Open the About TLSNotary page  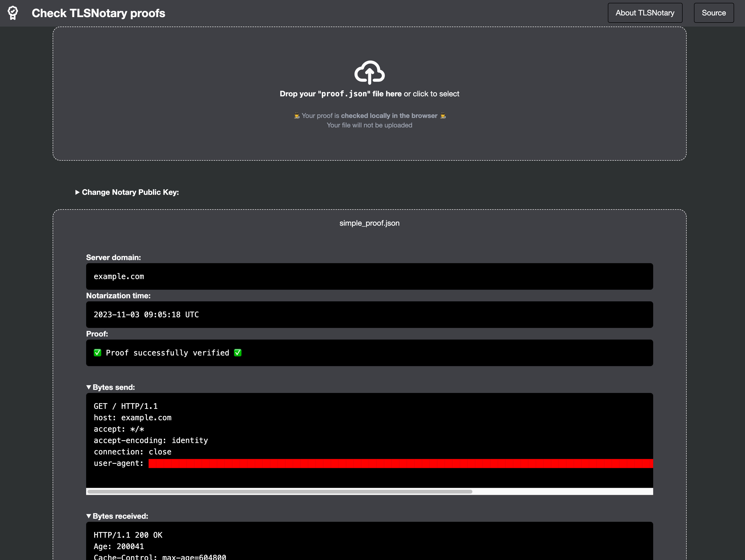coord(645,13)
